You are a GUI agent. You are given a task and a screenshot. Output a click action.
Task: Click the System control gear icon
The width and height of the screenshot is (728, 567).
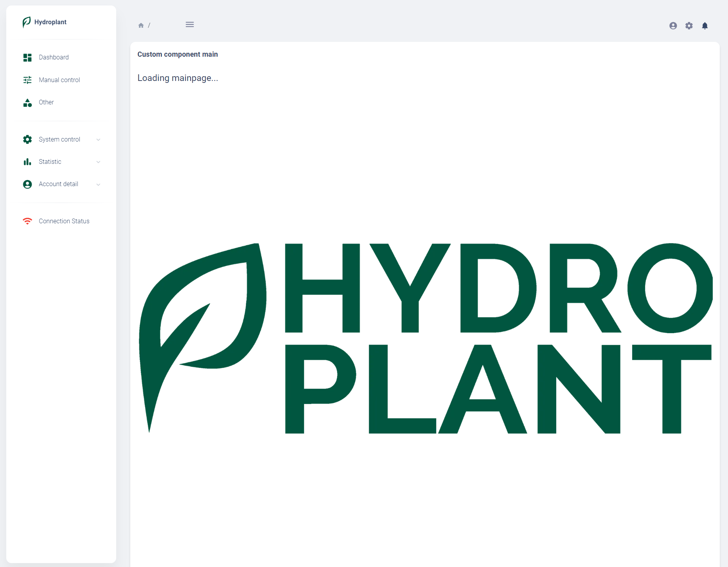[x=27, y=139]
